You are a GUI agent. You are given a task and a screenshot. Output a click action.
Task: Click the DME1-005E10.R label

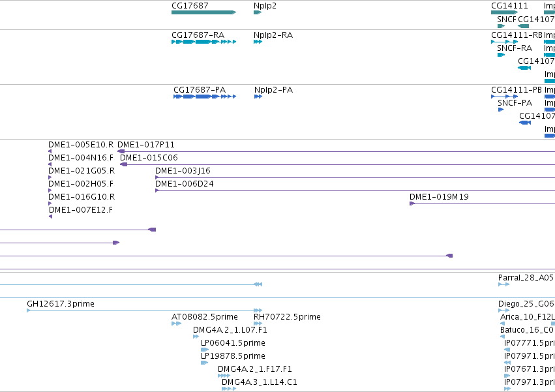click(81, 145)
